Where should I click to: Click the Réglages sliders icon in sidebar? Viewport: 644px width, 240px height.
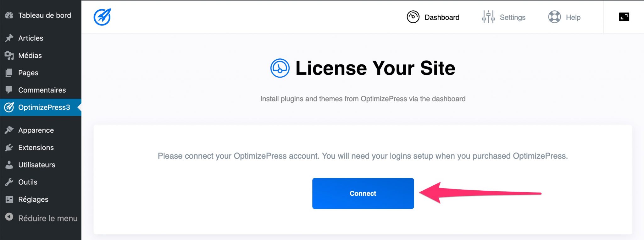coord(9,199)
